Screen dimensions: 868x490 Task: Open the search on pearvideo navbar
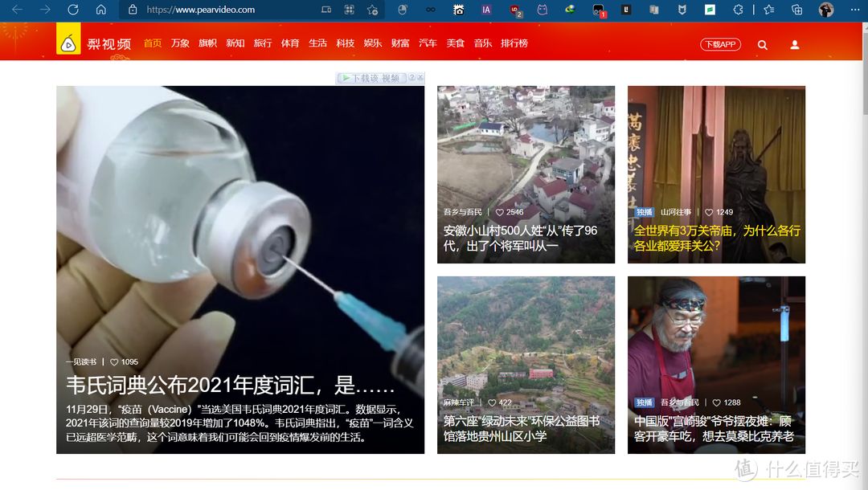tap(762, 44)
